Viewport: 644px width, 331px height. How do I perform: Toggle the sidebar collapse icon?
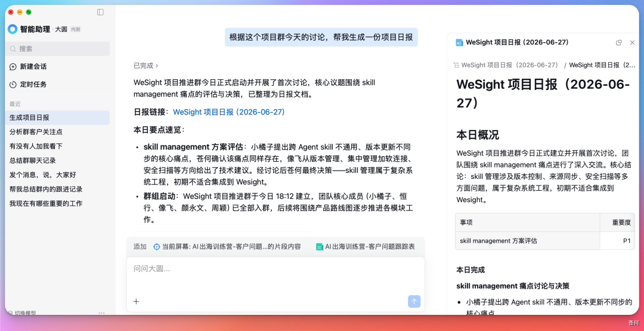pos(100,13)
